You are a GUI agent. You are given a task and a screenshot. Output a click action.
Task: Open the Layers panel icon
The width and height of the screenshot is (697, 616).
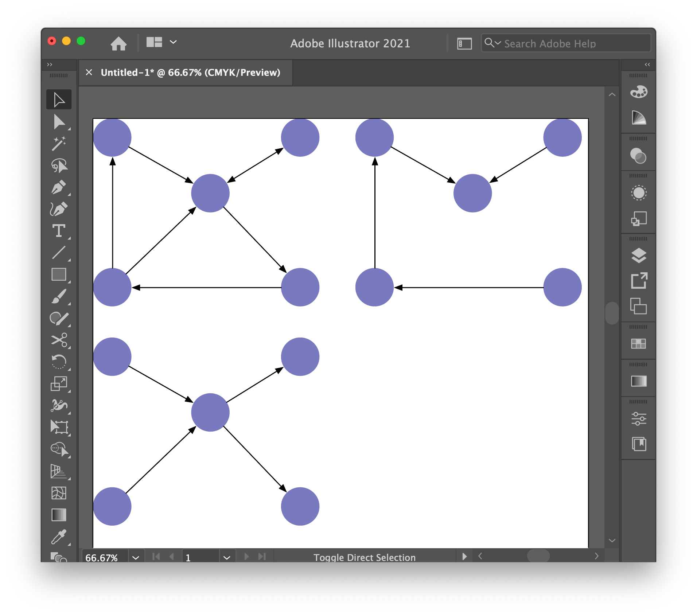point(639,256)
